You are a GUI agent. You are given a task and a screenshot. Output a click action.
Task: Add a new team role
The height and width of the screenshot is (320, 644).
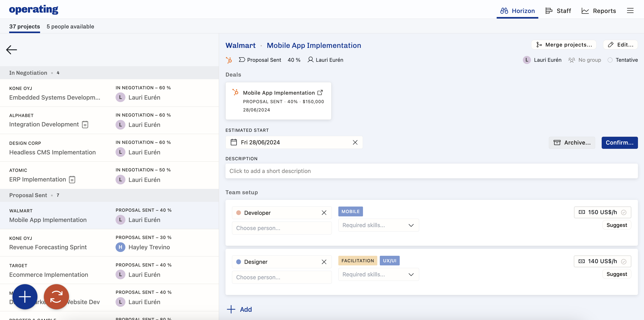(239, 309)
